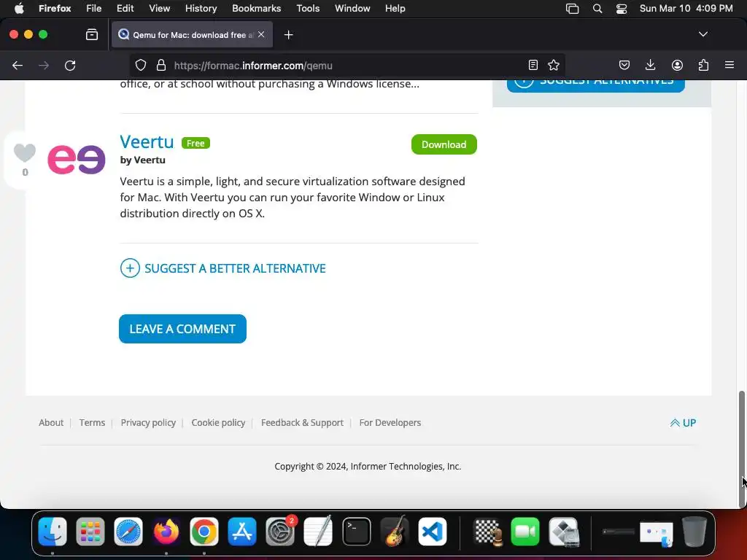Open the Cookie policy footer link
747x560 pixels.
tap(218, 422)
